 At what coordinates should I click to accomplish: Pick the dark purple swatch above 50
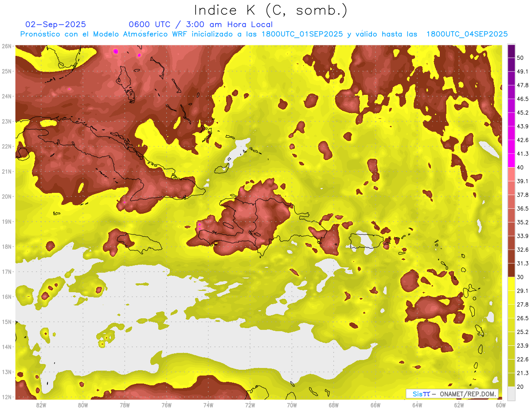click(511, 51)
